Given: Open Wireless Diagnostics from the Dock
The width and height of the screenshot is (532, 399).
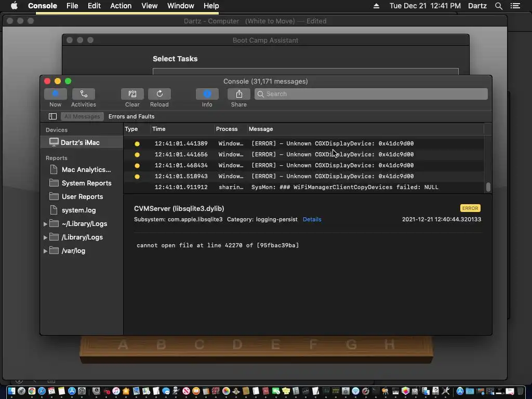Looking at the screenshot, I should pyautogui.click(x=355, y=391).
